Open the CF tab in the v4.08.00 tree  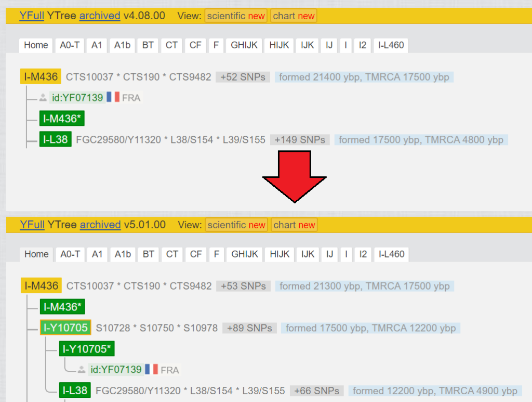195,45
